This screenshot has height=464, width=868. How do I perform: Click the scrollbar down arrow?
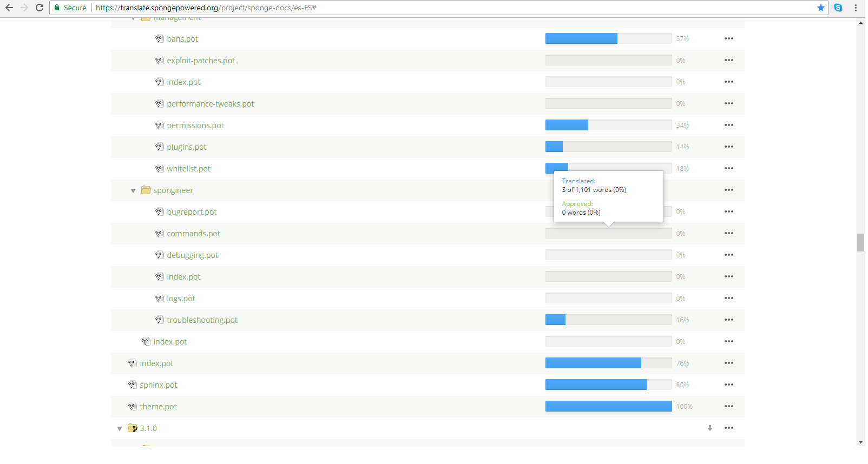point(860,442)
